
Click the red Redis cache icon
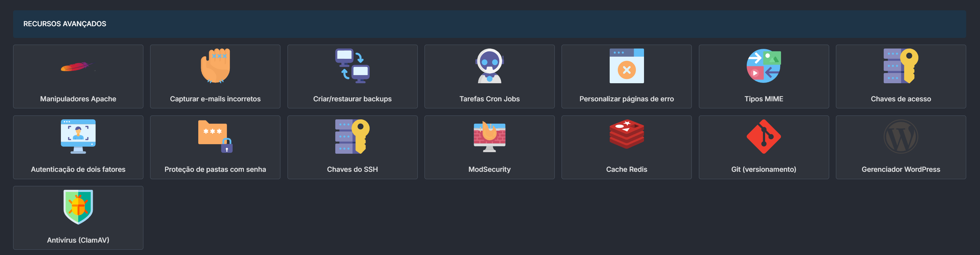pos(627,134)
